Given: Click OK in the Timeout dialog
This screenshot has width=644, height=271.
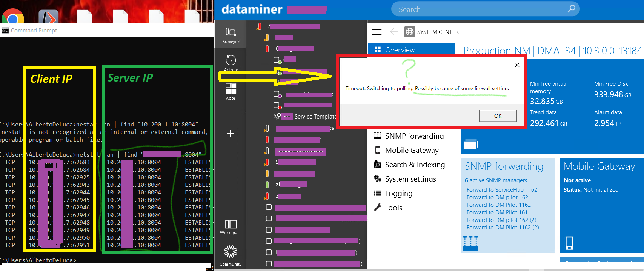Looking at the screenshot, I should tap(498, 116).
